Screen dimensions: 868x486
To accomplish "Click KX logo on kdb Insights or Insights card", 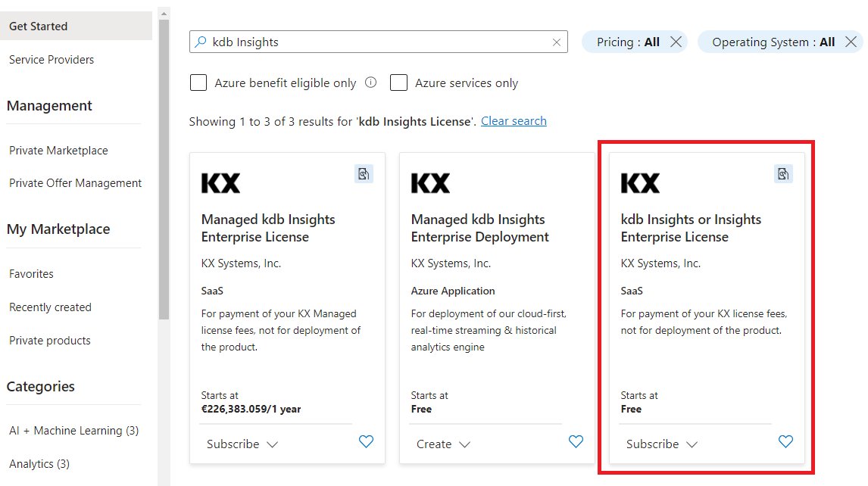I will click(x=641, y=183).
